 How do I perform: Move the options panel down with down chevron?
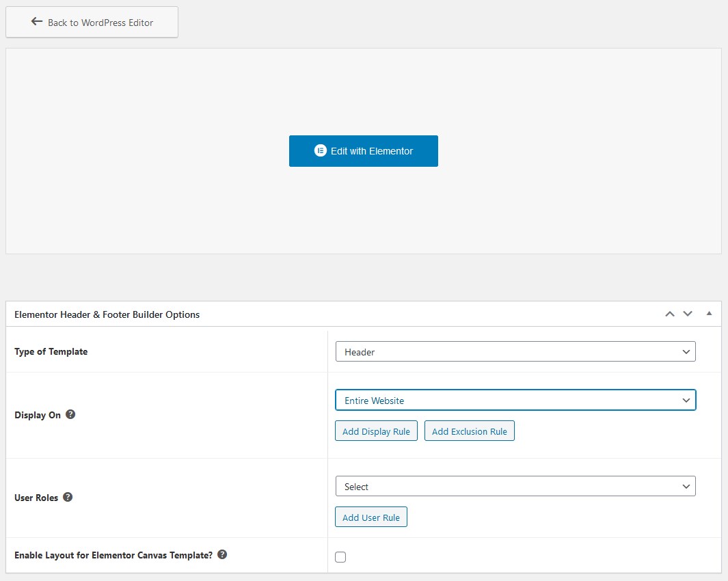(688, 314)
